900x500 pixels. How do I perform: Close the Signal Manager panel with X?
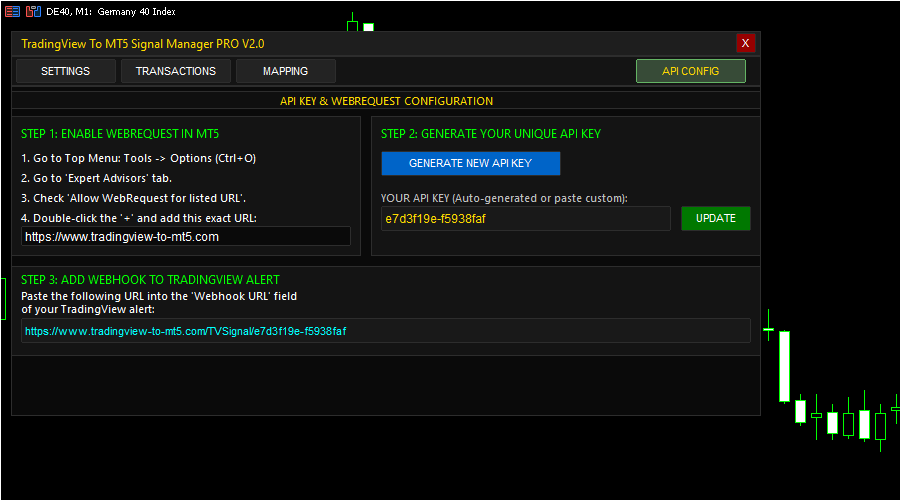pyautogui.click(x=746, y=43)
